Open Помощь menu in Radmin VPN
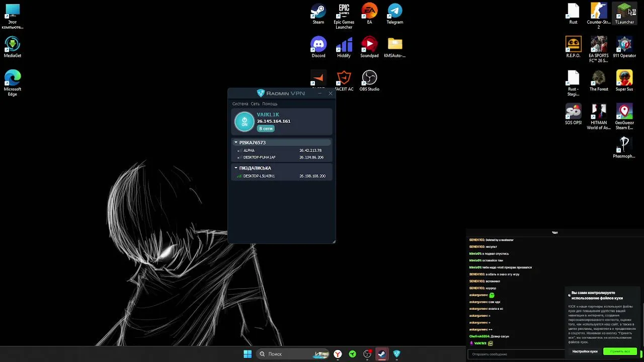Viewport: 644px width, 362px height. [x=270, y=104]
